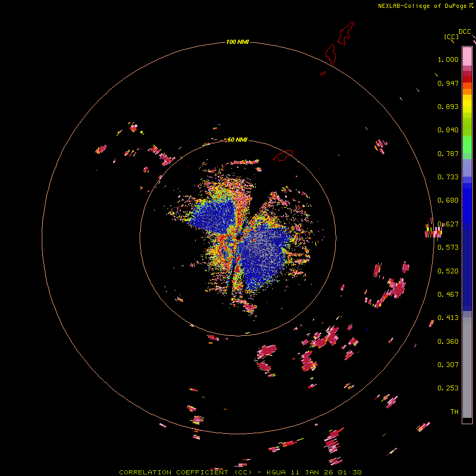The image size is (476, 476).
Task: Select the 0.733 scale label
Action: 448,177
